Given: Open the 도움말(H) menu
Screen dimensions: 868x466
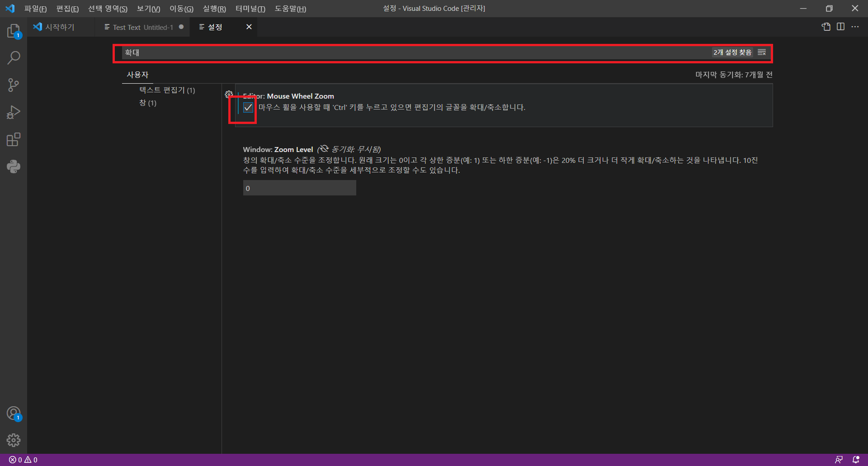Looking at the screenshot, I should tap(290, 9).
